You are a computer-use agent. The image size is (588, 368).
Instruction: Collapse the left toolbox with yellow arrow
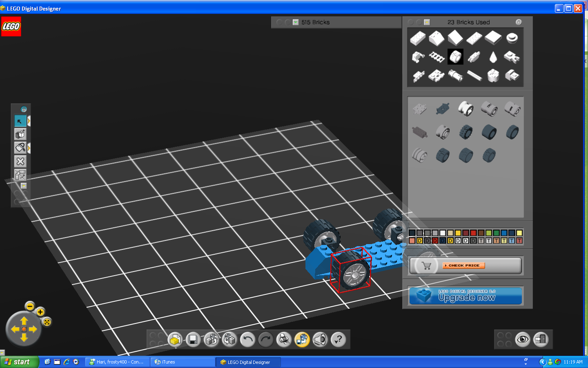(24, 186)
